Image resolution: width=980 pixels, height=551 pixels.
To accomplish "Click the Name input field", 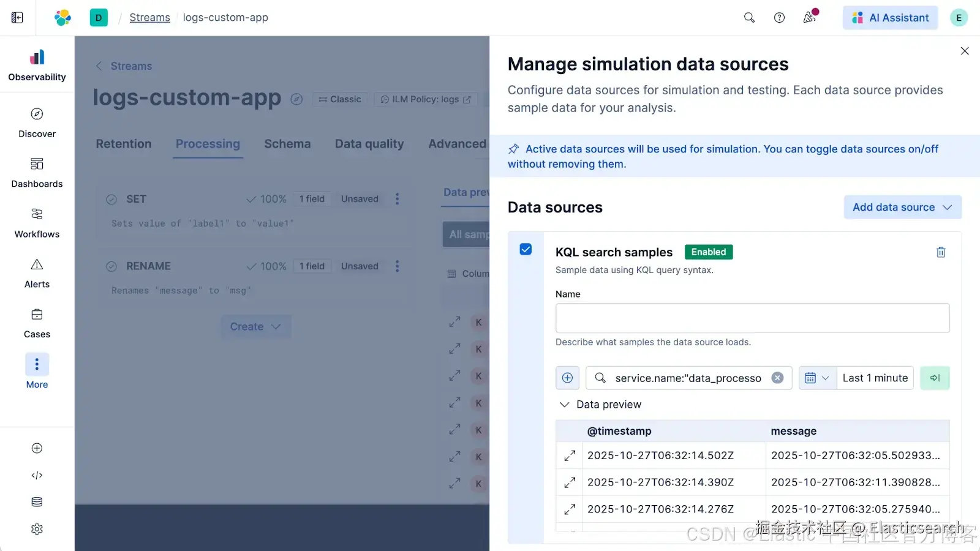I will (x=752, y=318).
